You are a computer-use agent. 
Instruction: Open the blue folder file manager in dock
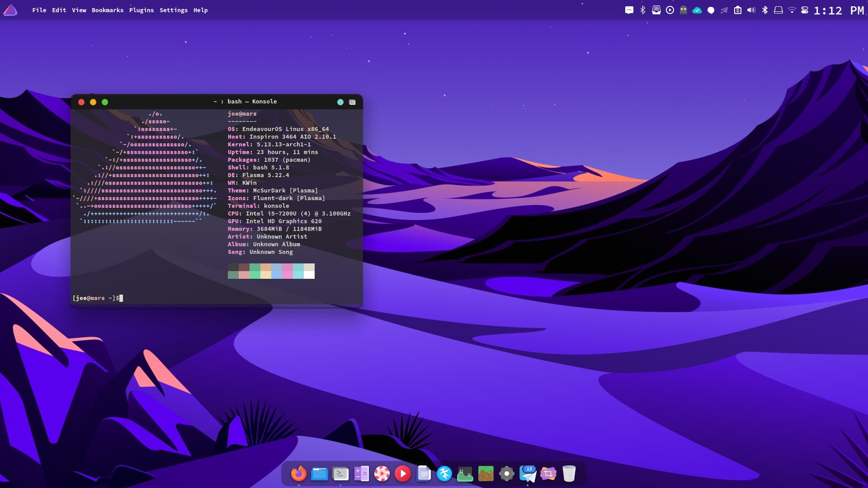coord(320,474)
